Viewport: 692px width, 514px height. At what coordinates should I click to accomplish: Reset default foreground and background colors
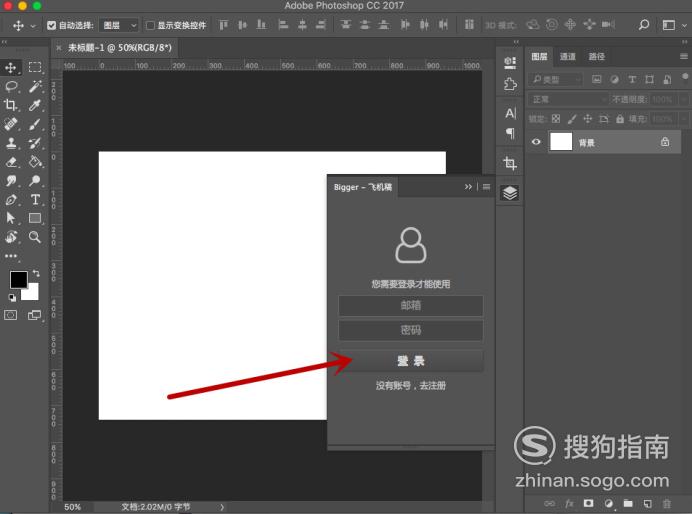click(x=12, y=298)
